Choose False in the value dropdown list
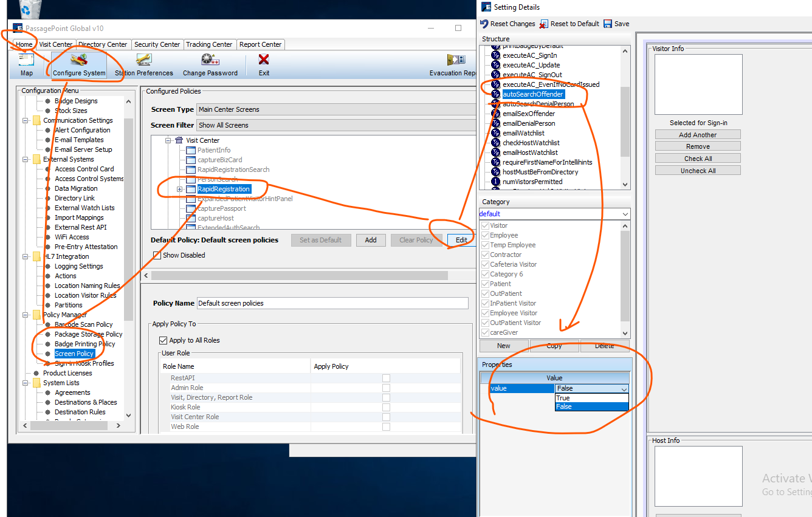Image resolution: width=812 pixels, height=517 pixels. (591, 406)
